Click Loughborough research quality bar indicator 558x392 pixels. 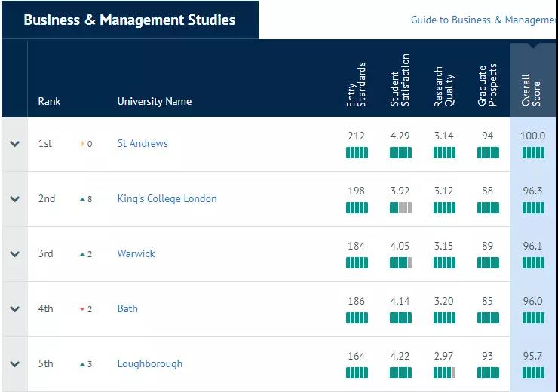[444, 373]
